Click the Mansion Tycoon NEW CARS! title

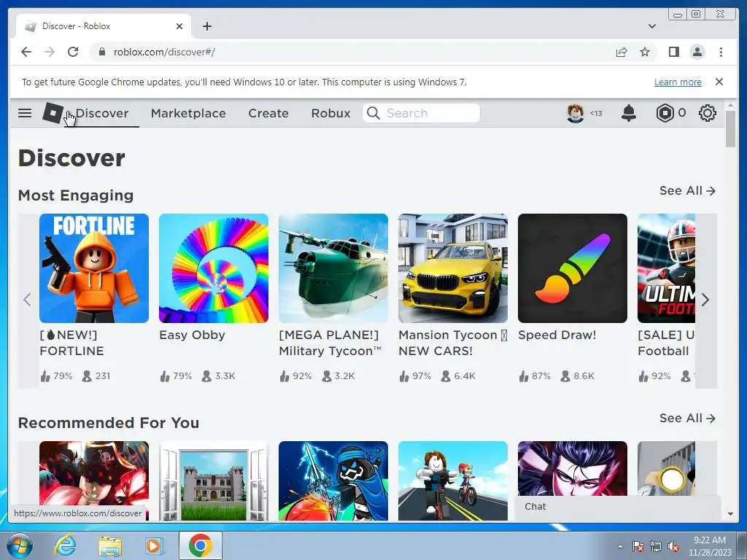[452, 343]
